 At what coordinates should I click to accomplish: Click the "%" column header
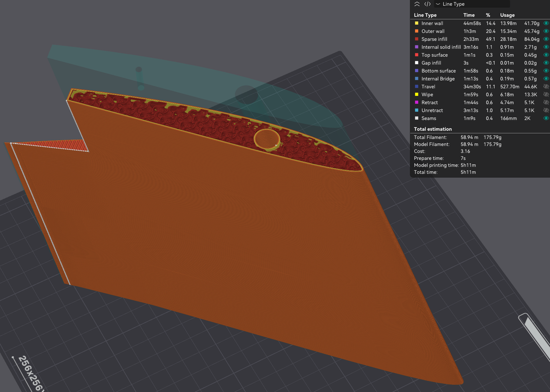click(x=488, y=15)
